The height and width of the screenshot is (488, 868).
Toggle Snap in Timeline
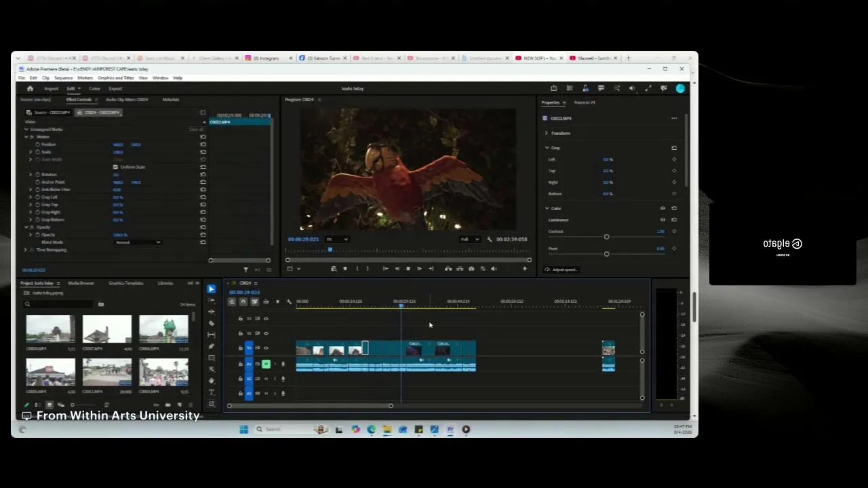coord(243,302)
